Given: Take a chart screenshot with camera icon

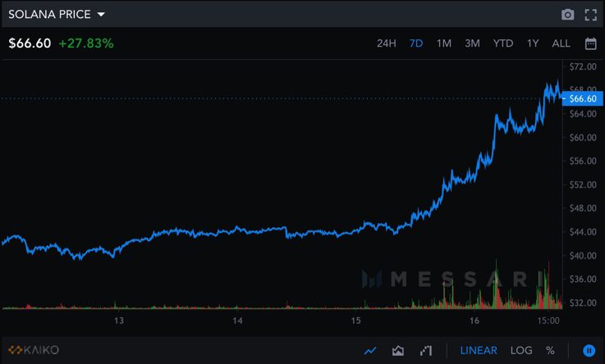Looking at the screenshot, I should pos(567,15).
